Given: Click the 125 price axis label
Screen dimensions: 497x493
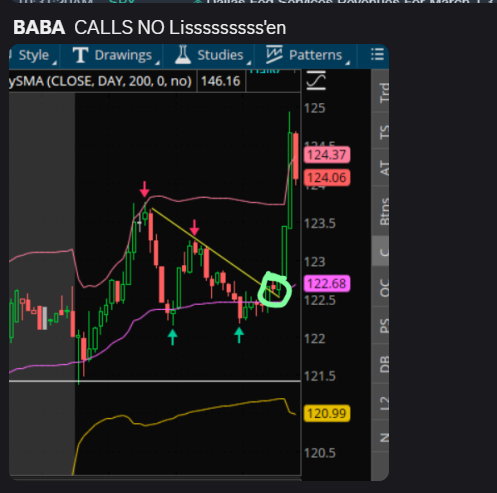Looking at the screenshot, I should coord(315,108).
